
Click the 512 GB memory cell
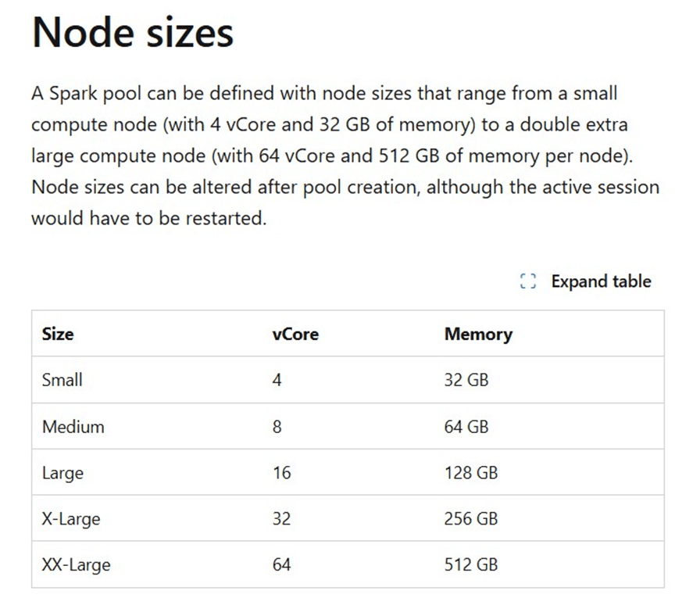470,564
